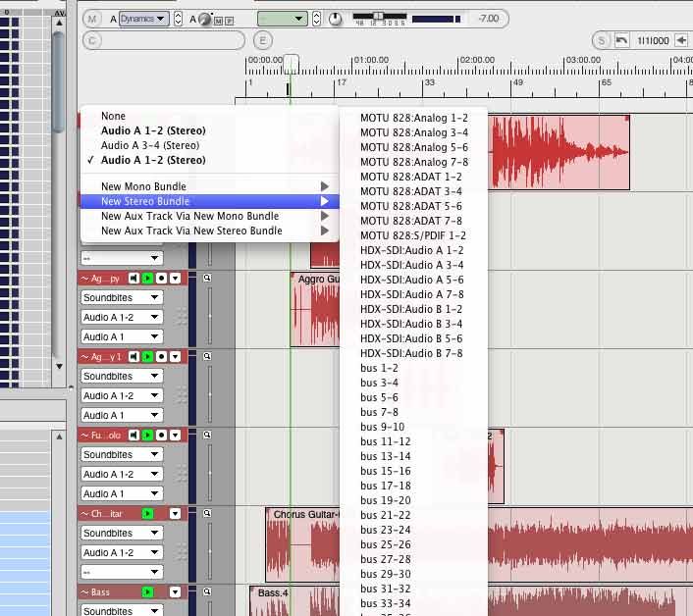Choose MOTU 828:S/PDIF 1-2 from the submenu
The image size is (693, 616).
(x=413, y=235)
